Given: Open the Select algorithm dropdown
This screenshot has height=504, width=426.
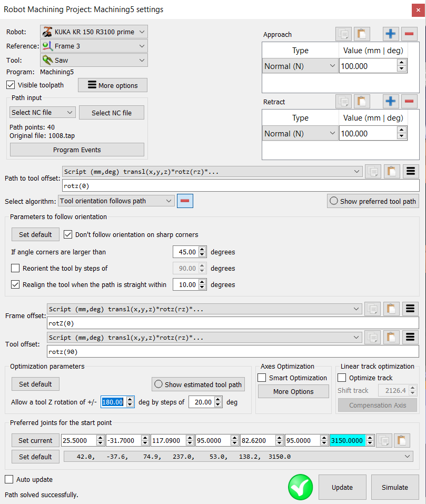Looking at the screenshot, I should click(x=116, y=201).
